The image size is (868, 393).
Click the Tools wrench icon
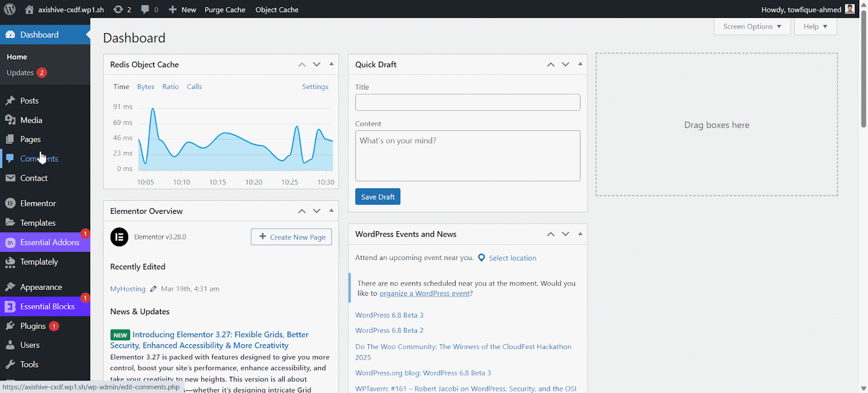10,365
